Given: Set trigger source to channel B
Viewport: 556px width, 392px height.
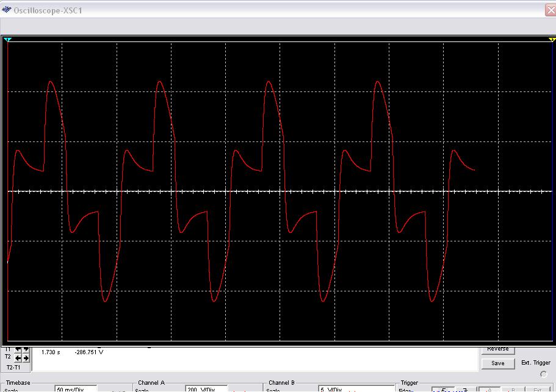Looking at the screenshot, I should pyautogui.click(x=511, y=390).
